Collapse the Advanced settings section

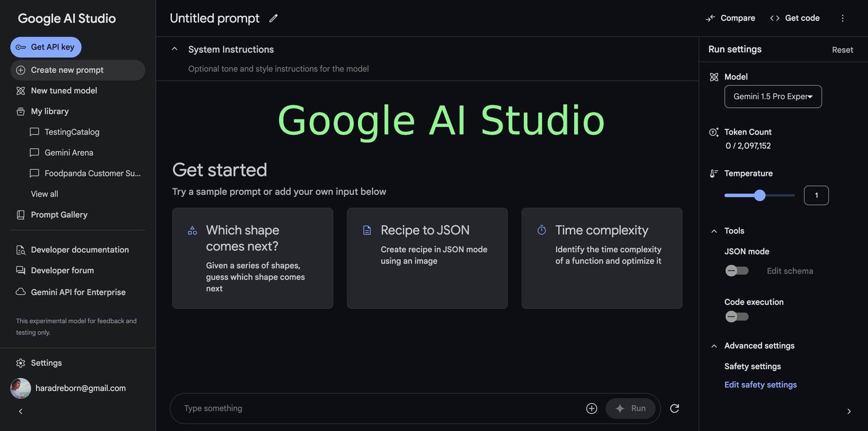(x=714, y=346)
